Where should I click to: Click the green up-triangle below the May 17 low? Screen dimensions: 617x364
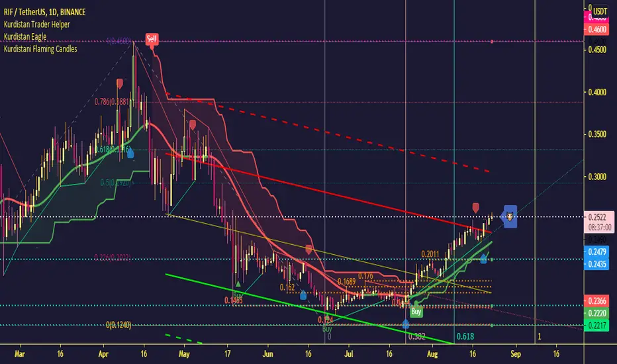(x=238, y=284)
